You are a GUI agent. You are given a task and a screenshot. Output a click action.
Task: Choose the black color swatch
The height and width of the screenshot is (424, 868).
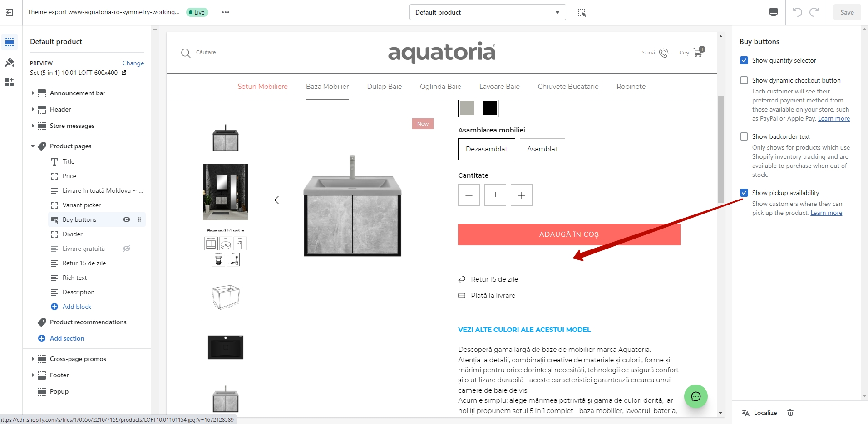490,108
